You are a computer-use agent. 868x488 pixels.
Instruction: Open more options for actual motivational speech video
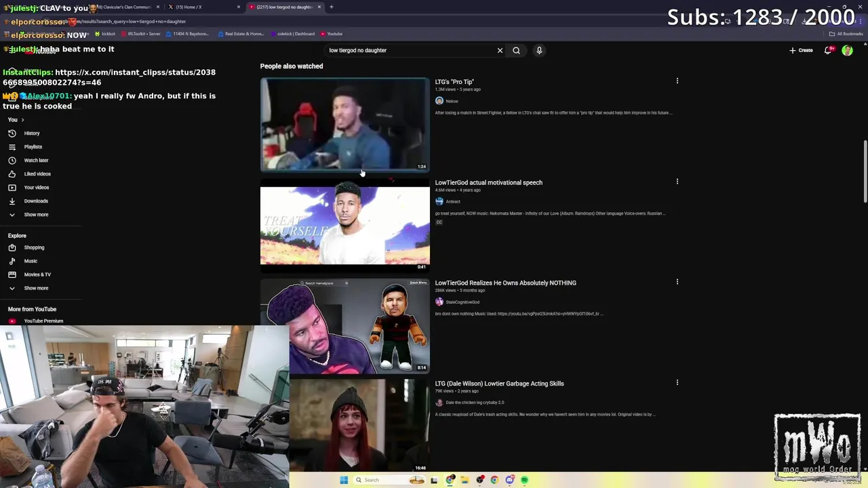(x=677, y=181)
